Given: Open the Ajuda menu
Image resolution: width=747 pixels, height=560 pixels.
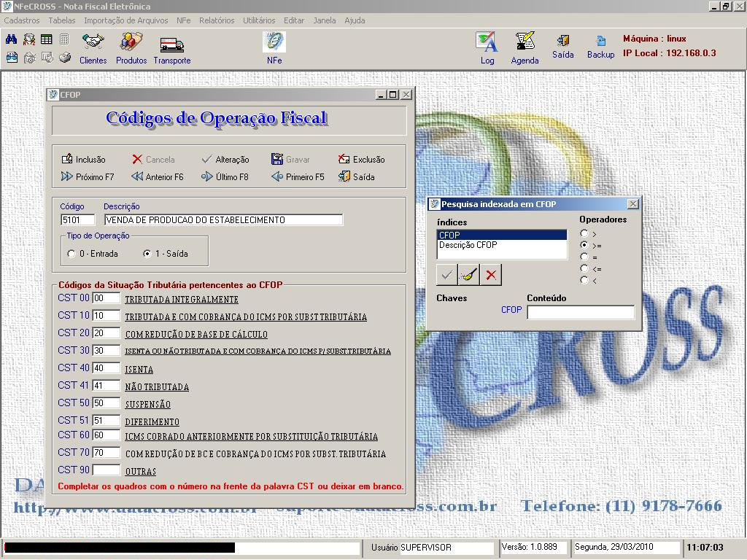Looking at the screenshot, I should 355,20.
